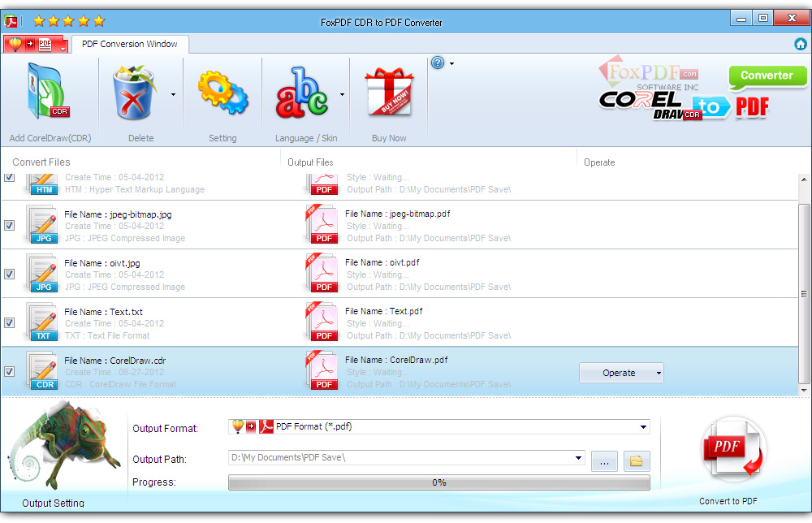Click the Buy Now gift box icon

389,92
